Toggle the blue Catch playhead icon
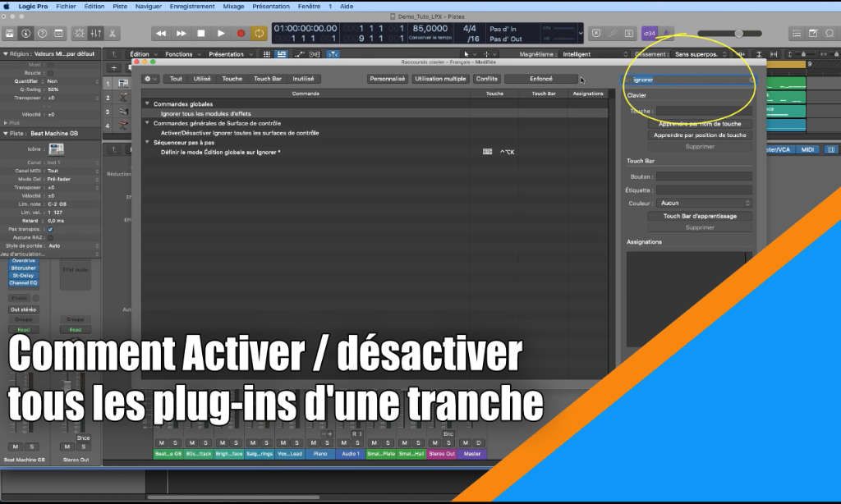Screen dimensions: 841x504 (x=333, y=54)
